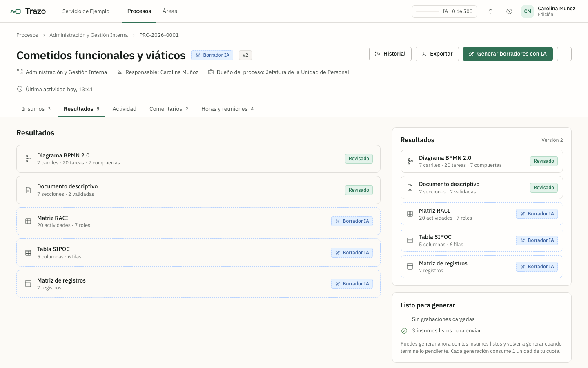Click the Exportar button

pyautogui.click(x=437, y=54)
